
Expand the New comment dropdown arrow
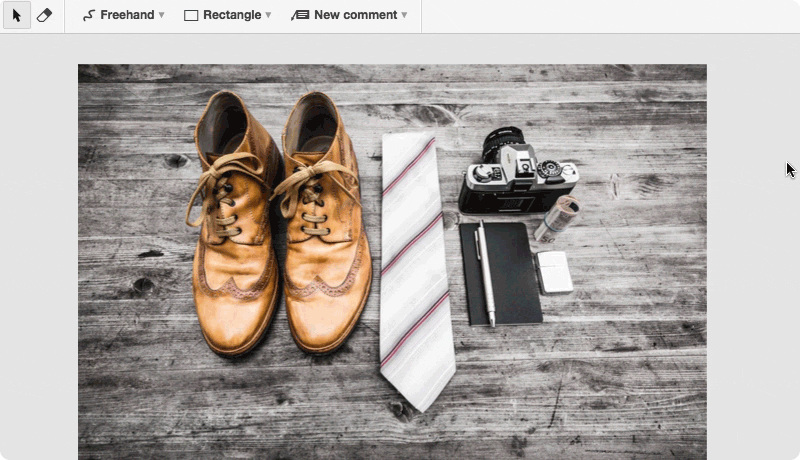pyautogui.click(x=404, y=15)
